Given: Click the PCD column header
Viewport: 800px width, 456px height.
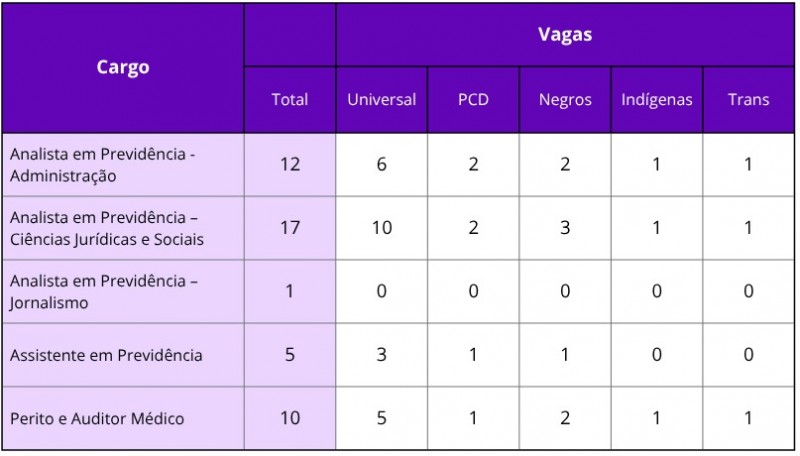Looking at the screenshot, I should (x=473, y=100).
